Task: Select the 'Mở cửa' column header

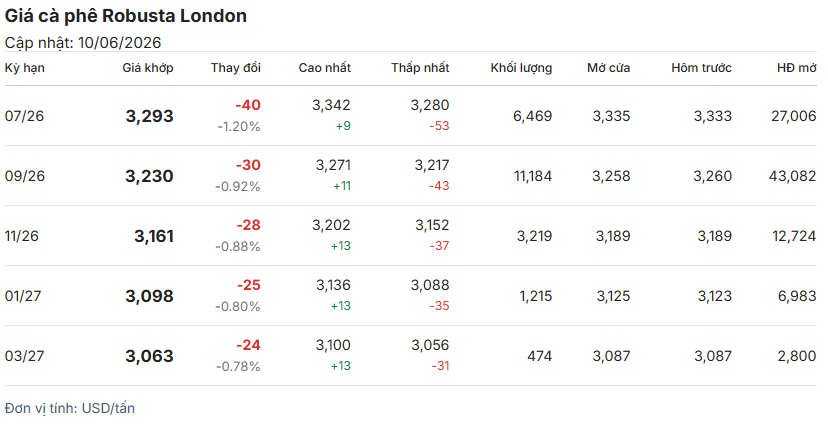Action: [x=609, y=68]
